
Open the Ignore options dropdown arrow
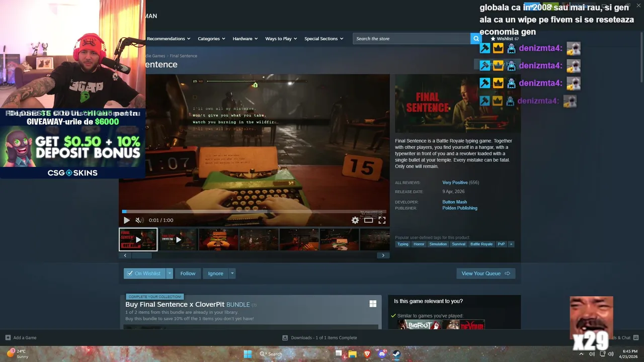(x=232, y=274)
